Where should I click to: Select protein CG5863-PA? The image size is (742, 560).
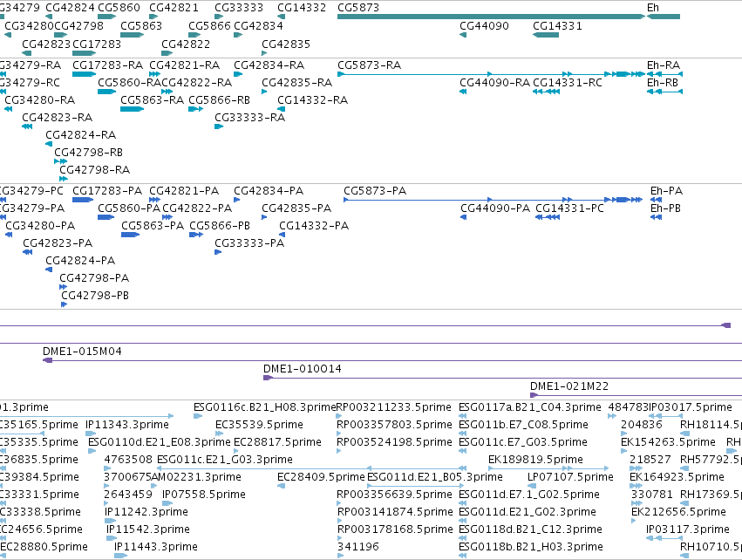coord(131,235)
